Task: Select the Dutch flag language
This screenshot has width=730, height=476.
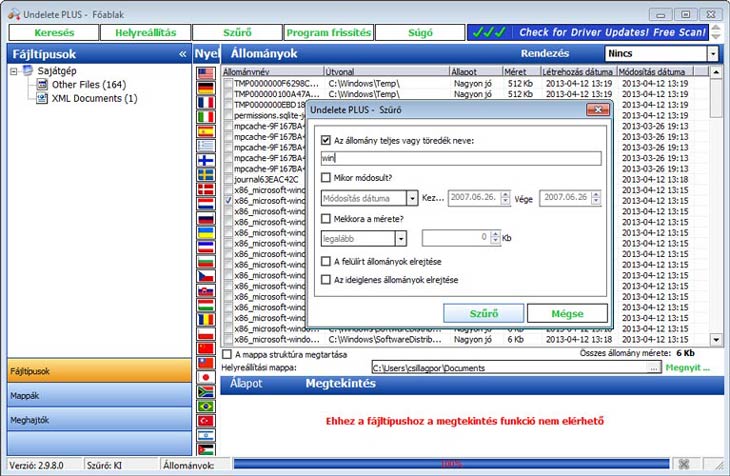Action: tap(206, 204)
